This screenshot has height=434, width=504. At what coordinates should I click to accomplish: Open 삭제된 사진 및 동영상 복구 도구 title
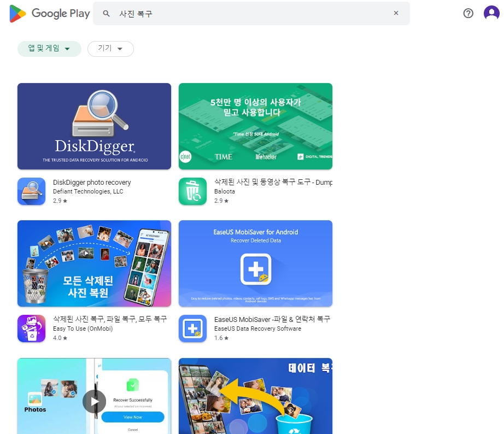tap(273, 182)
